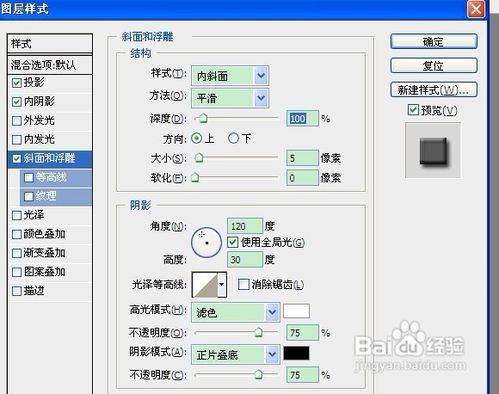Click the 软化 slider handle
Screen dimensions: 499x394
(x=195, y=177)
